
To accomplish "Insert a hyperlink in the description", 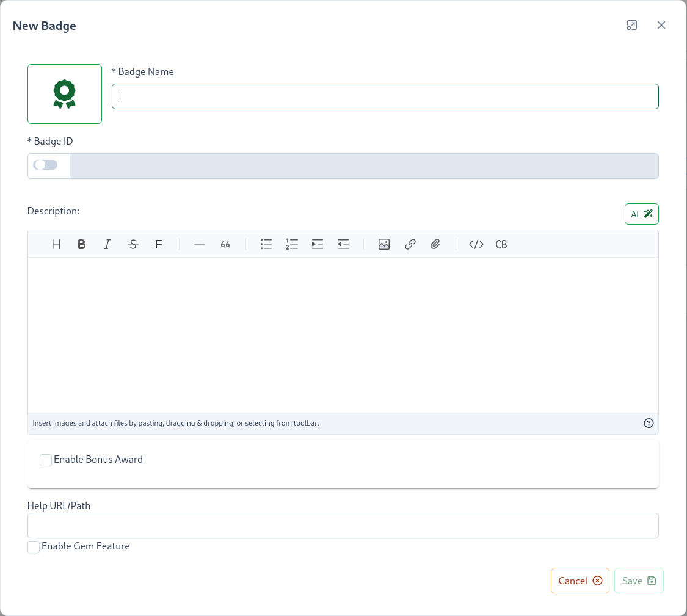I will [410, 244].
